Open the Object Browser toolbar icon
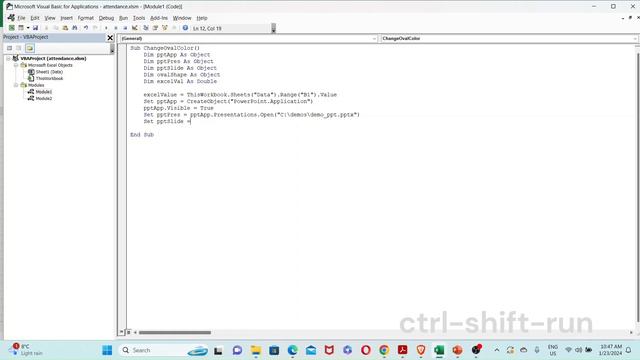 tap(165, 28)
